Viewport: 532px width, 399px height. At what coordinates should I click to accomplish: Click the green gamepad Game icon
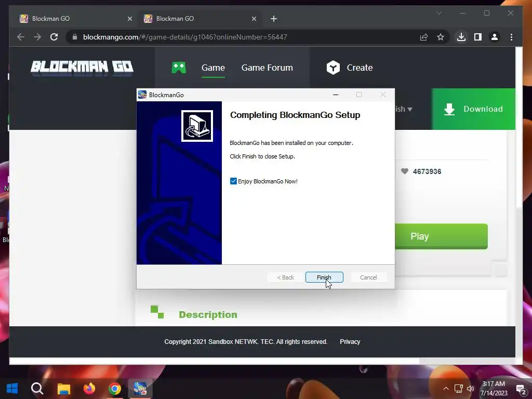pyautogui.click(x=179, y=68)
